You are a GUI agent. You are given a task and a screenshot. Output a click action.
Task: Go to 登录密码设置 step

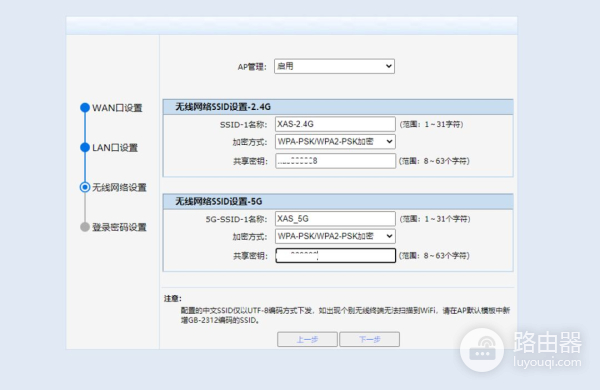(119, 227)
